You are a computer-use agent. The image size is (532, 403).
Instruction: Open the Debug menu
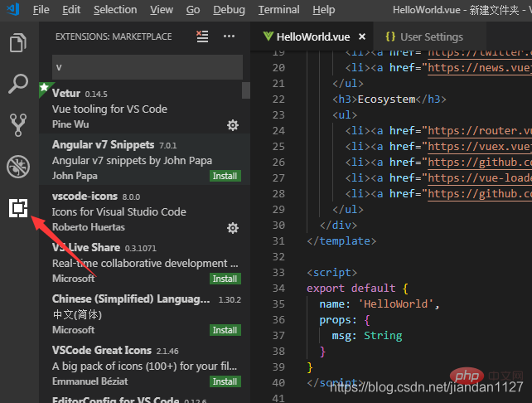tap(229, 10)
